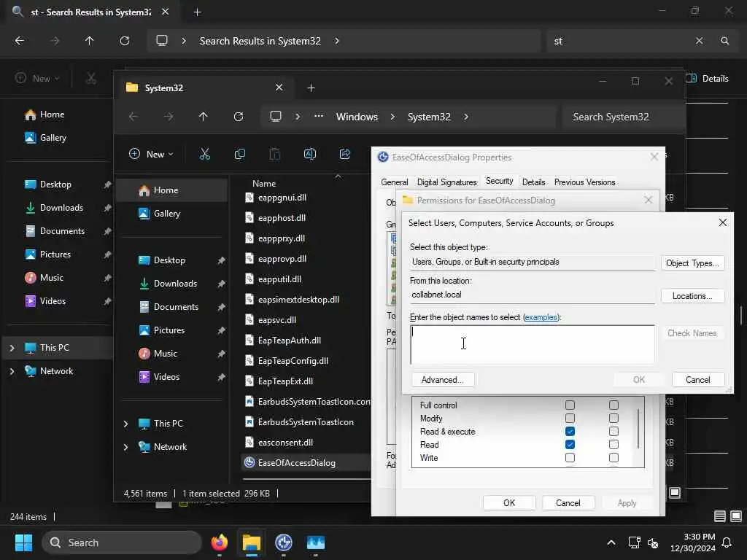
Task: Switch to General tab in Properties
Action: pos(395,182)
